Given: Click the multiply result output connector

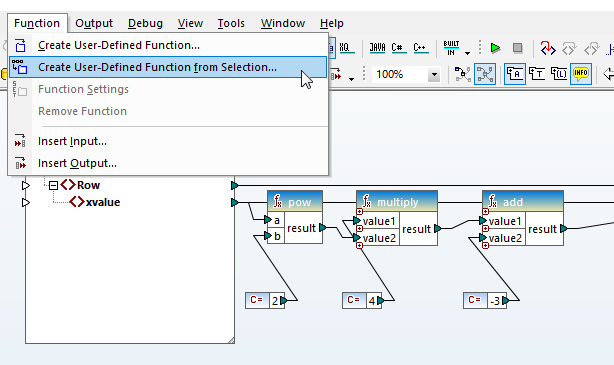Looking at the screenshot, I should click(x=438, y=228).
